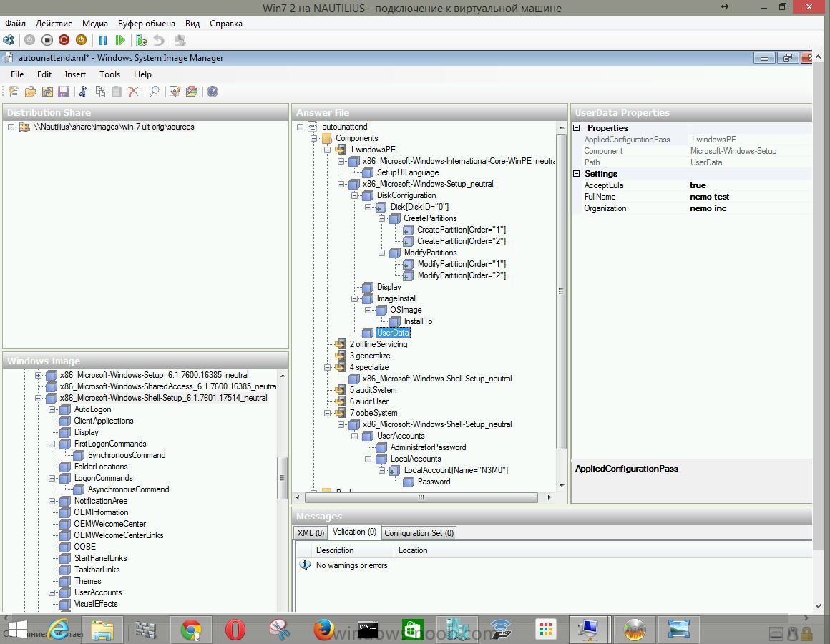830x644 pixels.
Task: Click the Open Answer File folder icon
Action: [31, 92]
